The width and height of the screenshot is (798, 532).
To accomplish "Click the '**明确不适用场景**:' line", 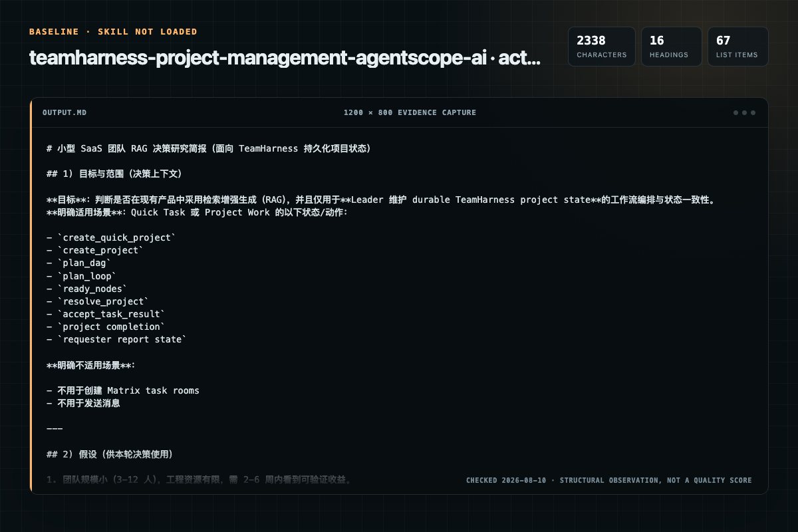I will (x=91, y=365).
